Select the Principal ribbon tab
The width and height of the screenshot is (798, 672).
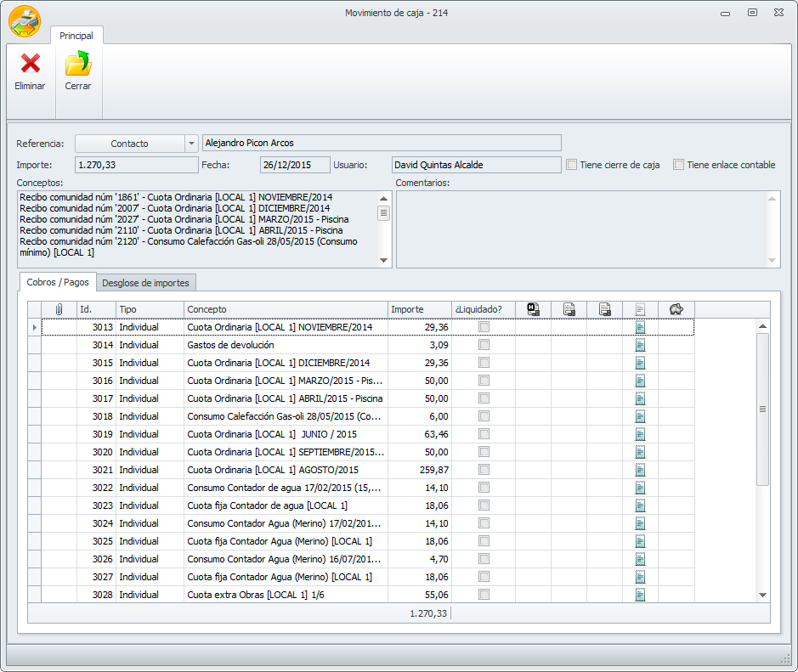(x=76, y=36)
